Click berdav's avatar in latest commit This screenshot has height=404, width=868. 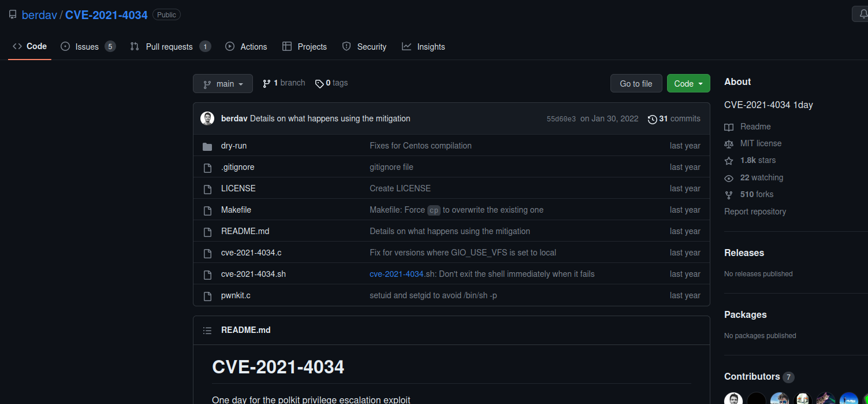[x=207, y=118]
